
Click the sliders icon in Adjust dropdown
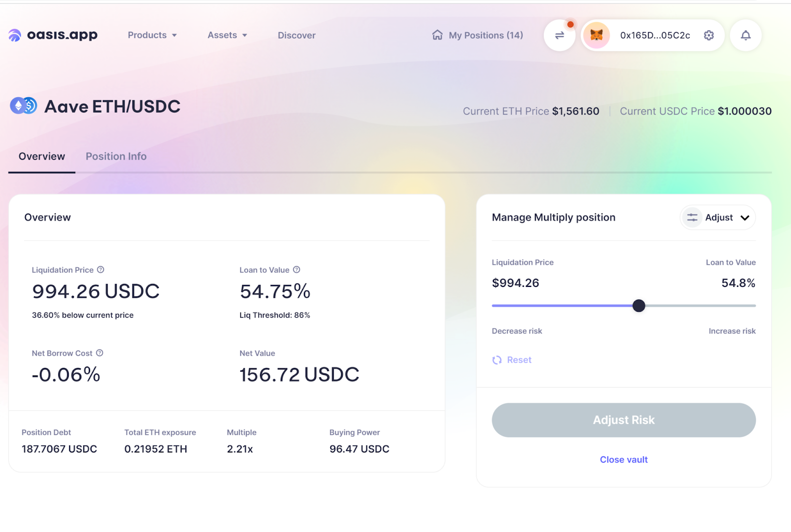[x=693, y=217]
